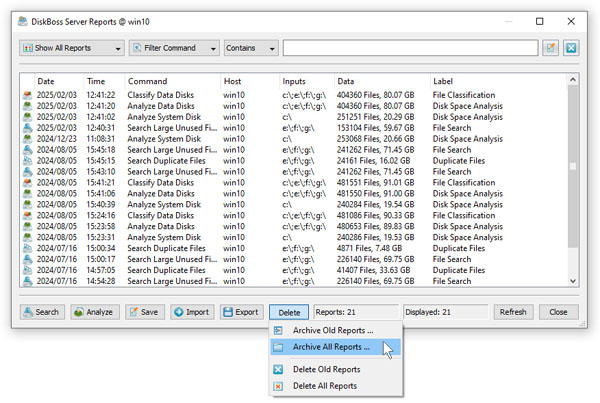Screen dimensions: 600x403
Task: Choose Archive All Reports from menu
Action: (x=336, y=347)
